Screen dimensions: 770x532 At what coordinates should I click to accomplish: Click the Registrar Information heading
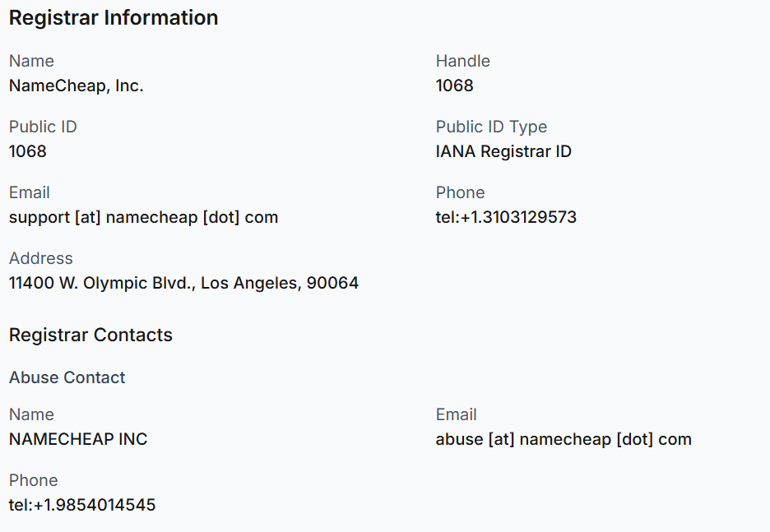point(114,18)
